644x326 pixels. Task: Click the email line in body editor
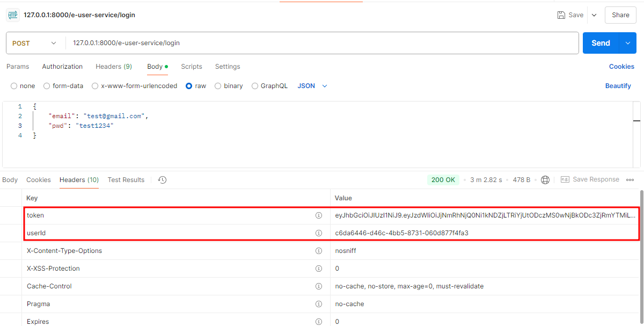click(x=98, y=116)
